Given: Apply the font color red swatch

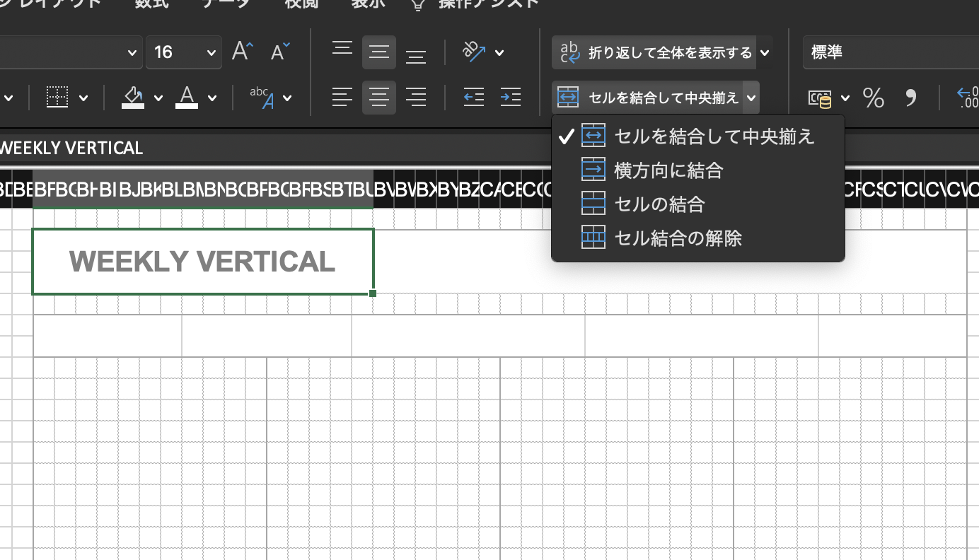Looking at the screenshot, I should [x=187, y=98].
